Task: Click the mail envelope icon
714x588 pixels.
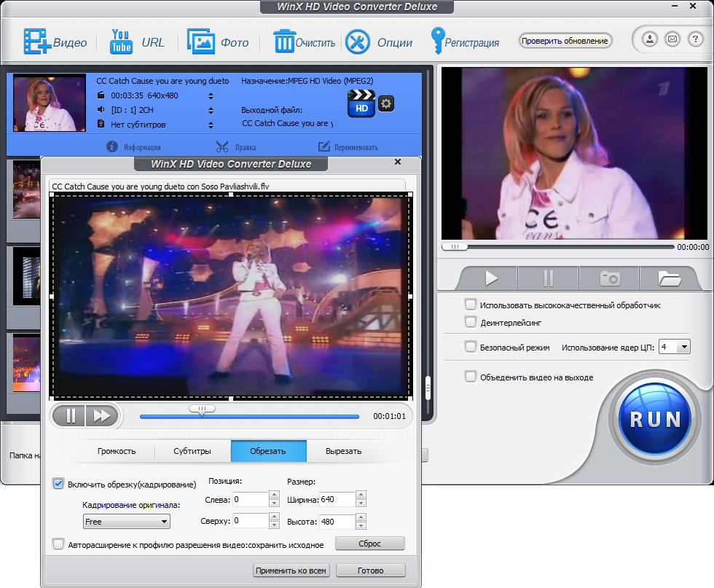Action: [x=672, y=39]
